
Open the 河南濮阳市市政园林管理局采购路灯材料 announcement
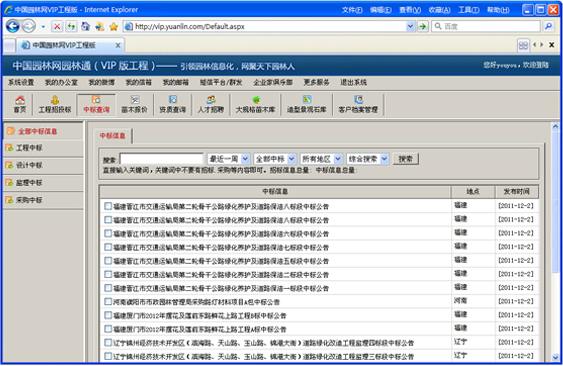coord(196,302)
